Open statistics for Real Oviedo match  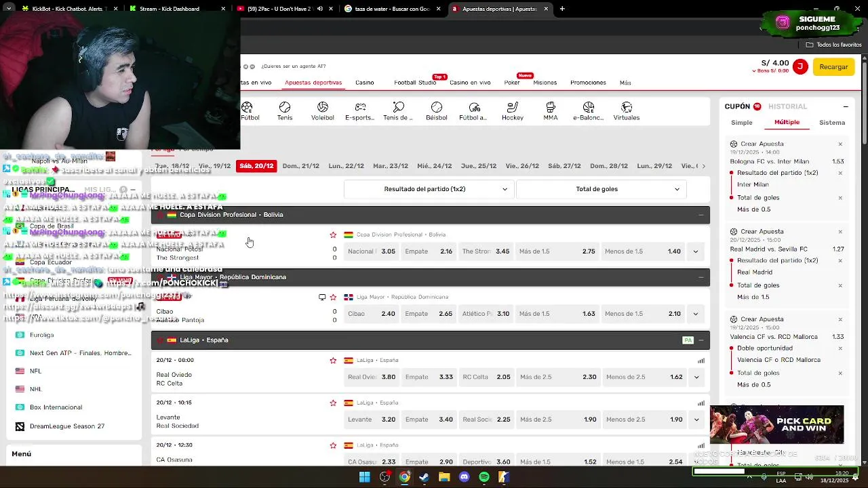[701, 361]
